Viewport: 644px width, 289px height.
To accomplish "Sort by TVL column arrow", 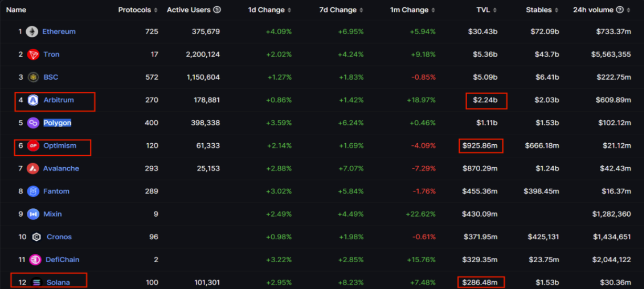I will (495, 10).
